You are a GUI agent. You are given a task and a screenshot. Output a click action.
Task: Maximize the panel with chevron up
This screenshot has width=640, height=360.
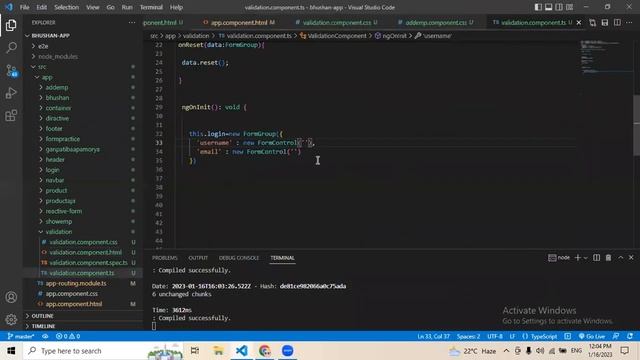pyautogui.click(x=620, y=258)
